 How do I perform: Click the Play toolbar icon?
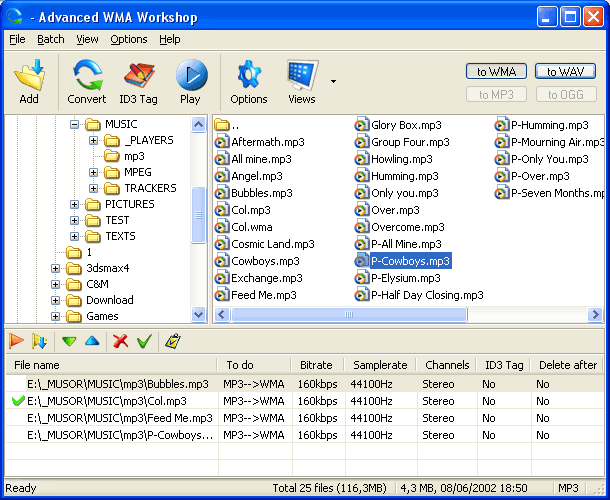191,75
